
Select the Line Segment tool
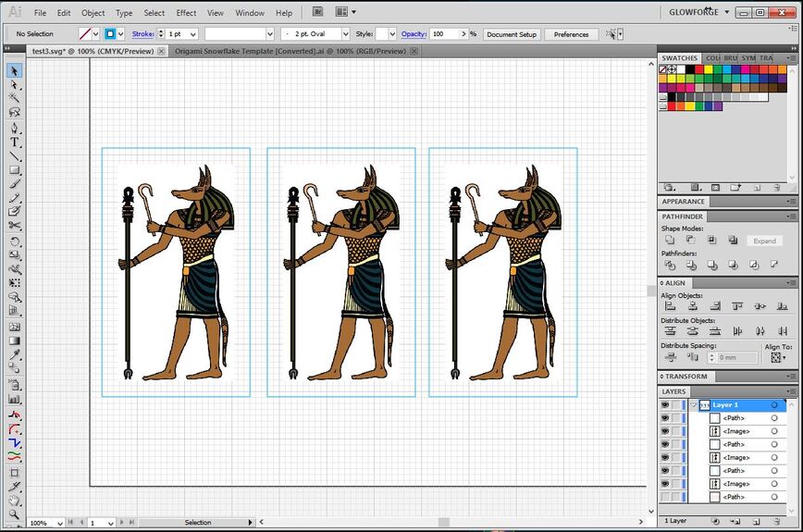point(15,156)
